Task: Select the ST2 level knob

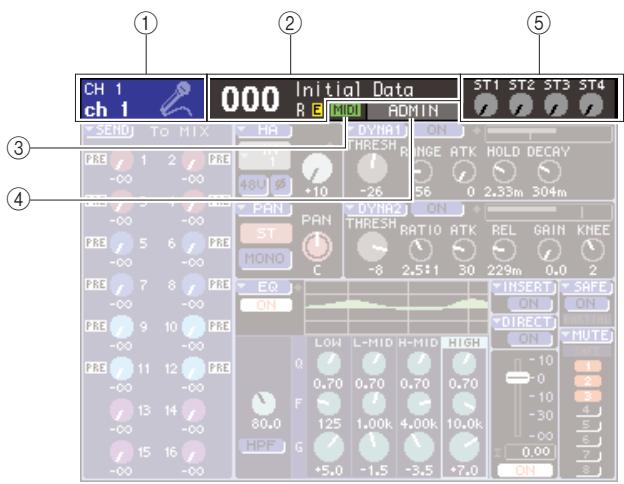Action: [521, 105]
